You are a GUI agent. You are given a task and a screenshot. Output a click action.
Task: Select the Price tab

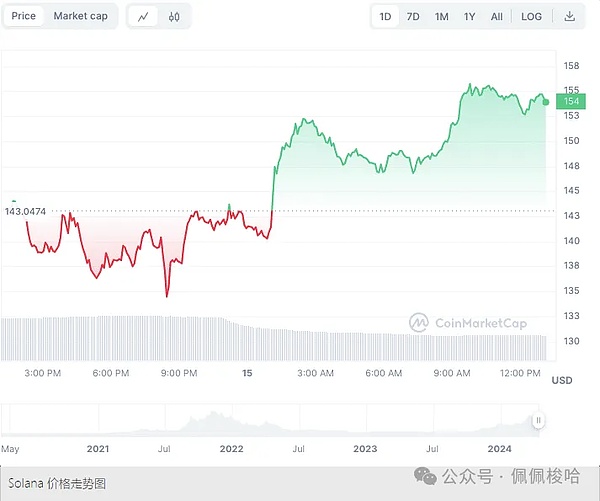click(24, 16)
